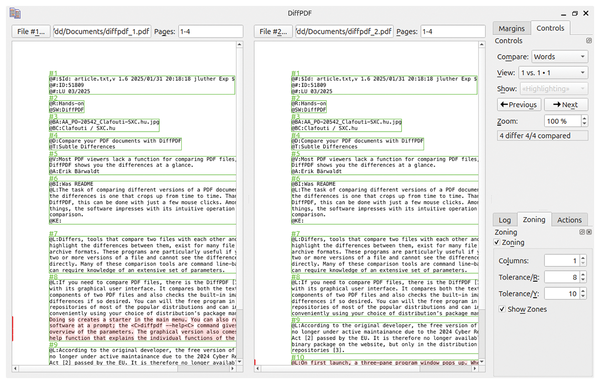Click the right pane horizontal scroll-right arrow
This screenshot has width=600, height=384.
(x=475, y=369)
